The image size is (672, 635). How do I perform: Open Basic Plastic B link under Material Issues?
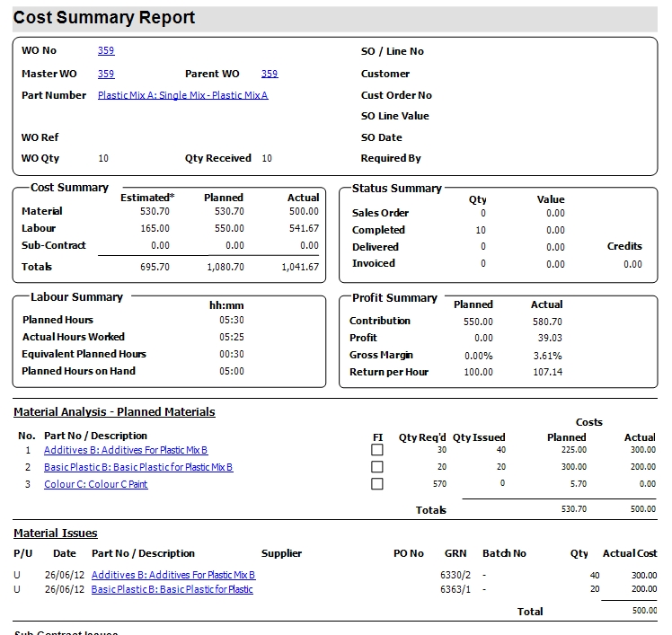[172, 589]
